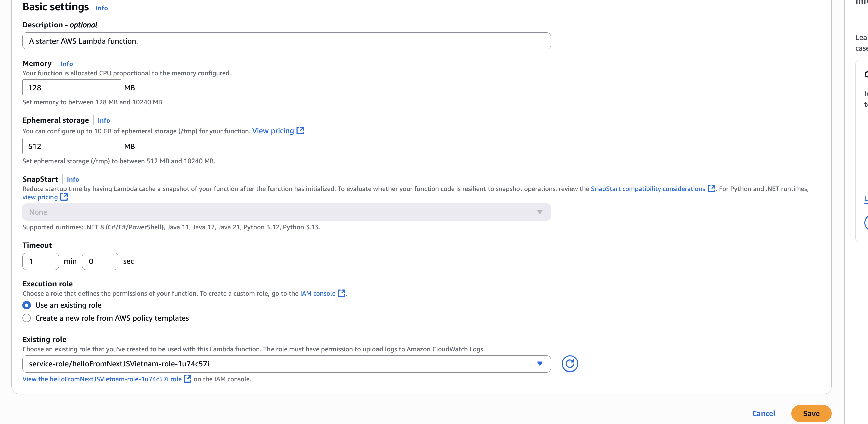Viewport: 868px width, 424px height.
Task: Click external icon after SnapStart compatibility considerations
Action: 711,188
